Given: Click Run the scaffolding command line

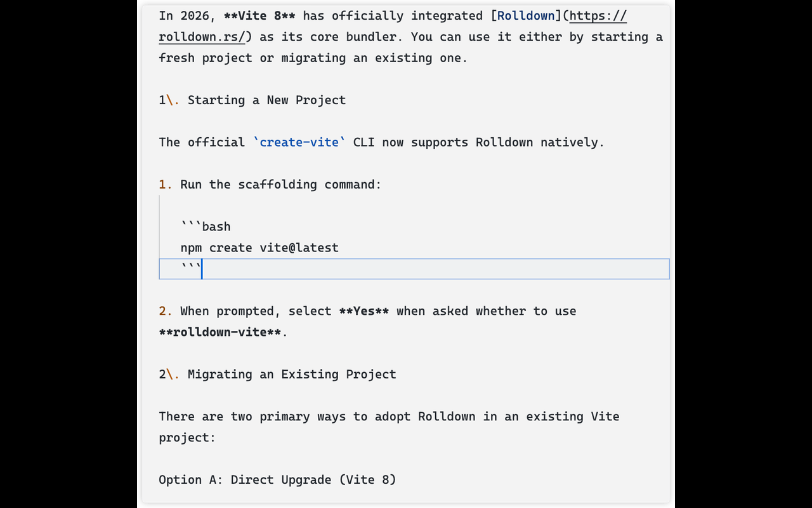Looking at the screenshot, I should click(x=281, y=185).
